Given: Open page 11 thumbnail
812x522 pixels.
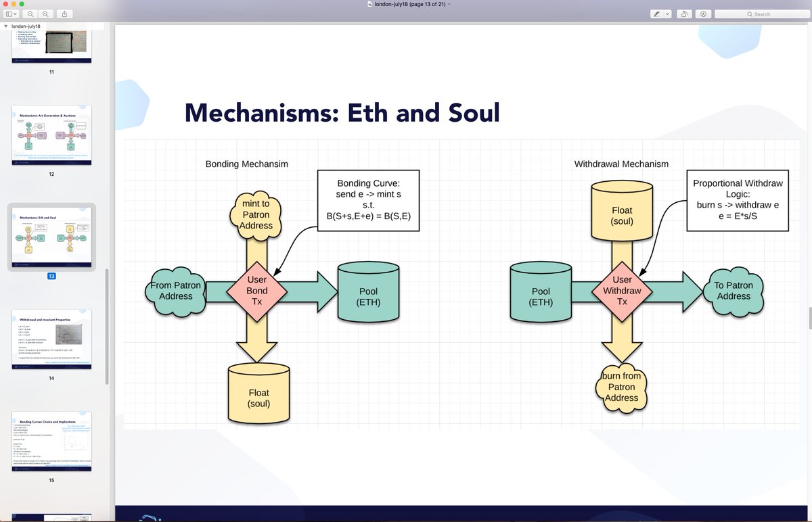Looking at the screenshot, I should point(51,47).
